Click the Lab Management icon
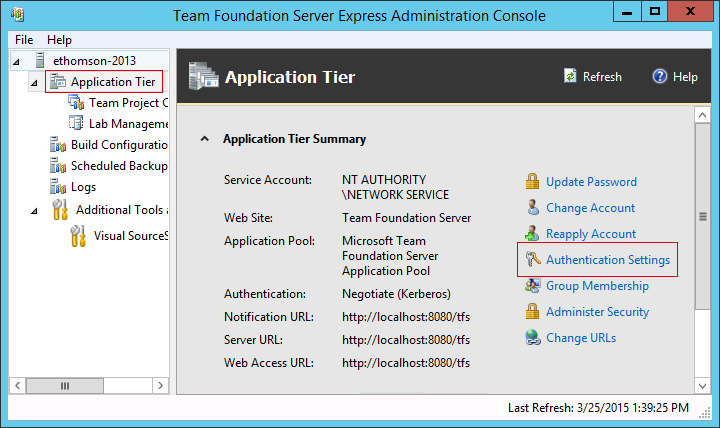This screenshot has width=720, height=428. tap(76, 123)
